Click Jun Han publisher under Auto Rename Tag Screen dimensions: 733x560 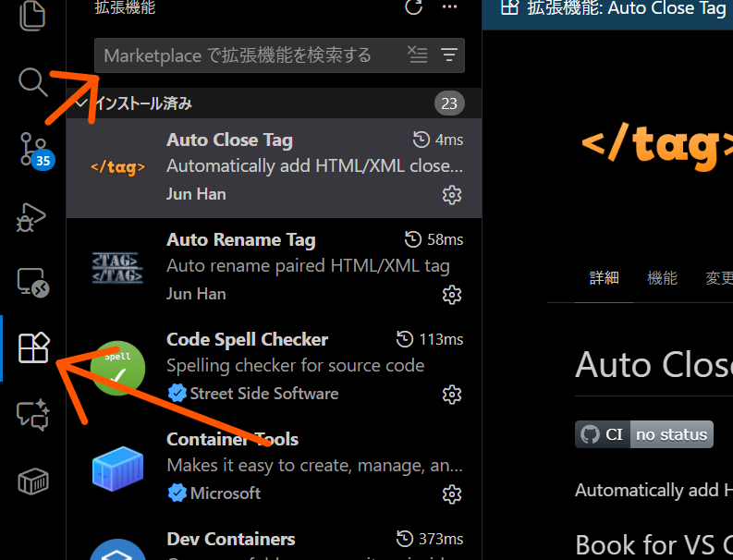[x=196, y=294]
